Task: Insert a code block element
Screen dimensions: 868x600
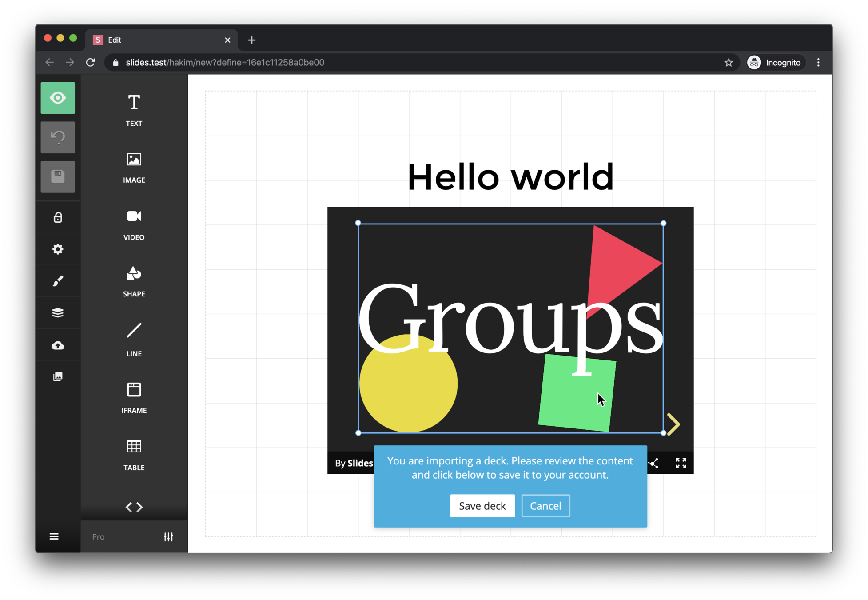Action: (x=134, y=507)
